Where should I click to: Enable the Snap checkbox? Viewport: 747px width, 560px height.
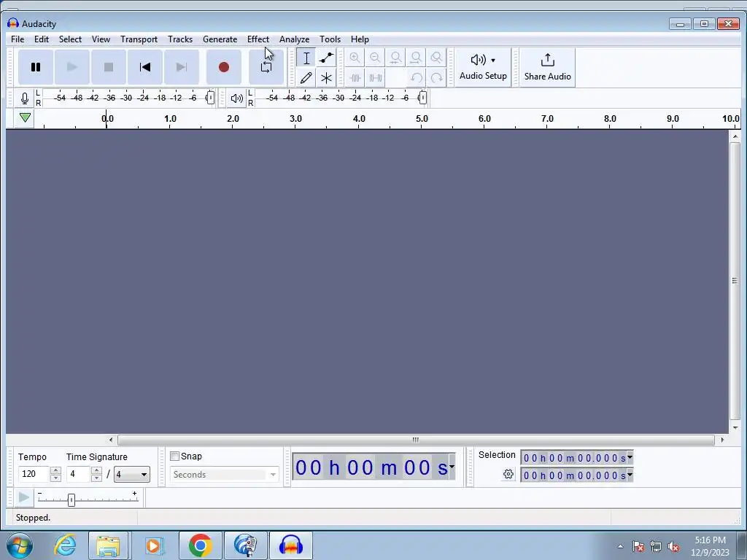(x=175, y=456)
